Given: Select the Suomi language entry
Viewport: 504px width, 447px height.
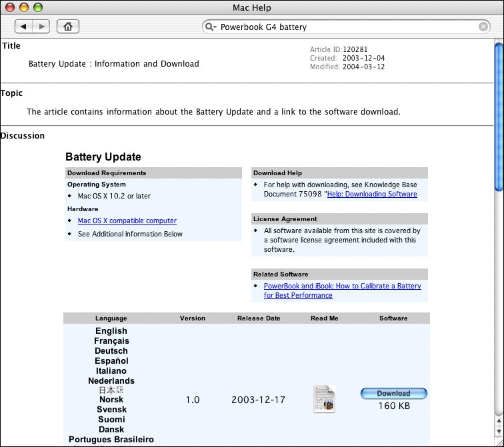Looking at the screenshot, I should [111, 420].
